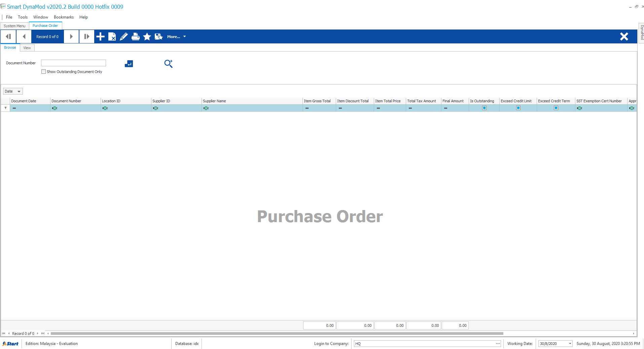
Task: Open the DynaMod side panel tab
Action: [x=642, y=33]
